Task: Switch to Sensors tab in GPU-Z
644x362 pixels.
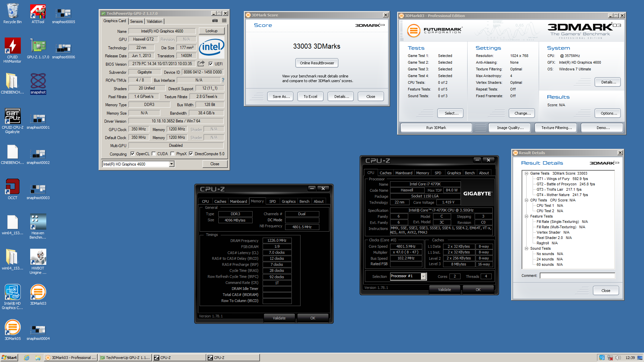Action: click(x=137, y=21)
